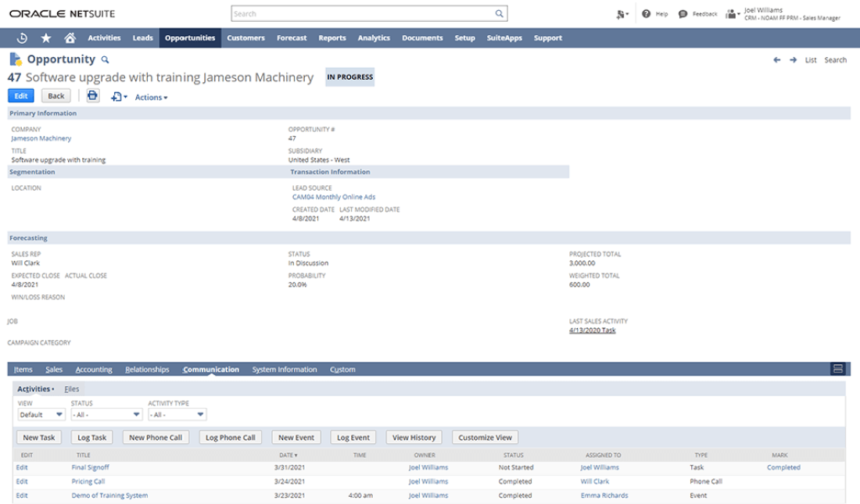The width and height of the screenshot is (860, 504).
Task: Switch to the System Information subtab
Action: pos(285,370)
